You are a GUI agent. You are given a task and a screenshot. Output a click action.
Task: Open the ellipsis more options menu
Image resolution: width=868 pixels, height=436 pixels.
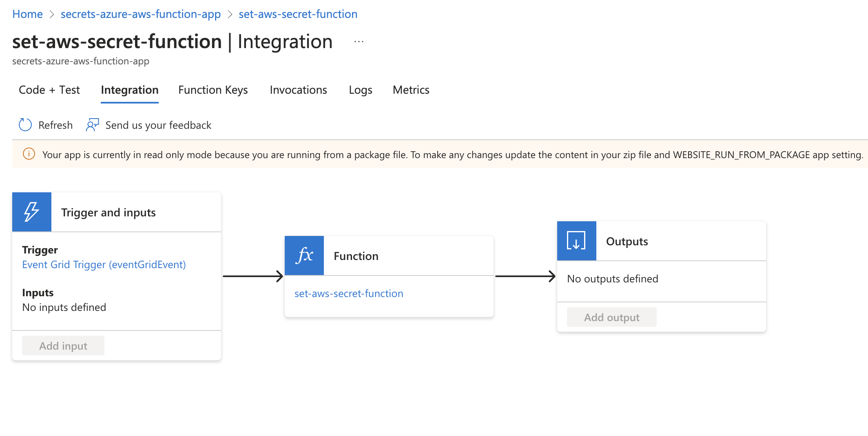pos(359,42)
